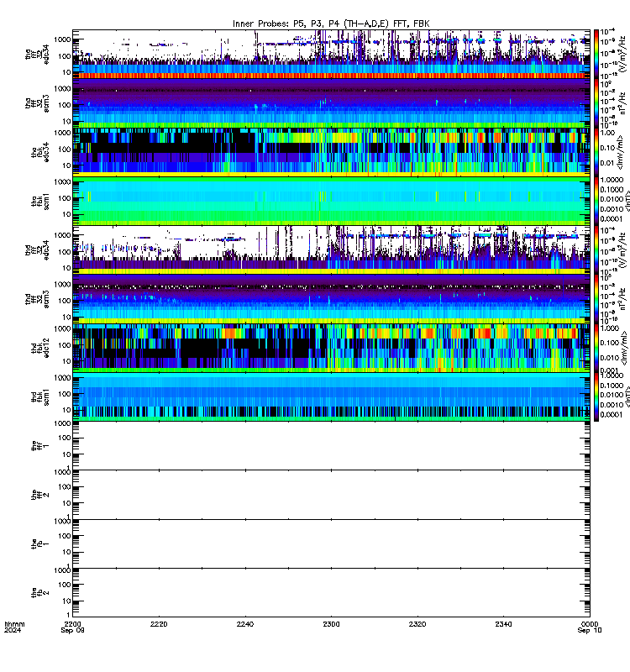Select the "the fb 1" panel label
The height and width of the screenshot is (672, 630).
pyautogui.click(x=40, y=543)
